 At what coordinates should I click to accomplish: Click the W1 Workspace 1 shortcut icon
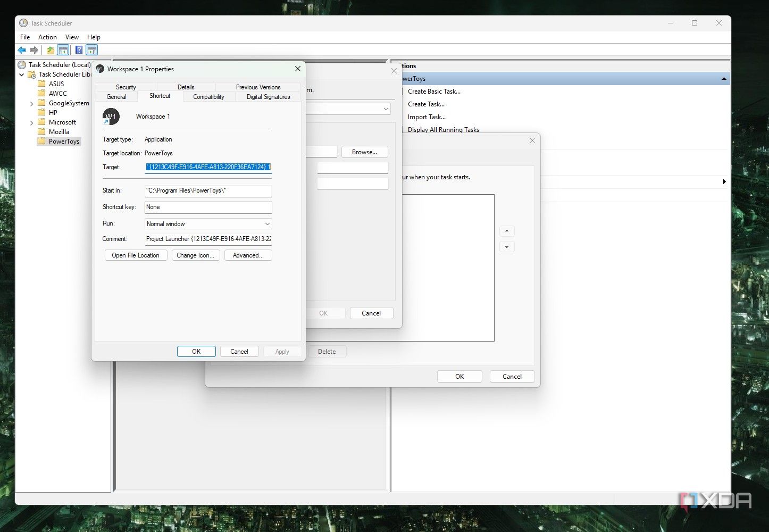click(x=111, y=117)
